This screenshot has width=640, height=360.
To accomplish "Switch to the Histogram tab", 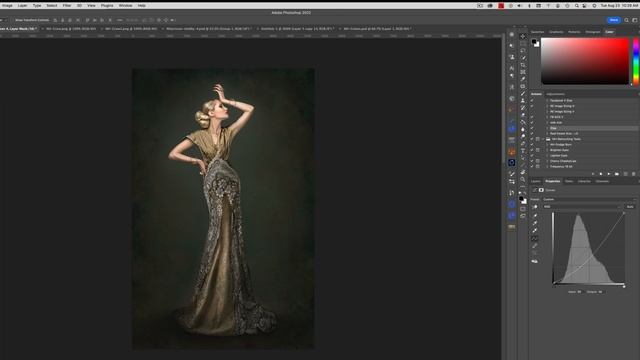I will click(593, 32).
